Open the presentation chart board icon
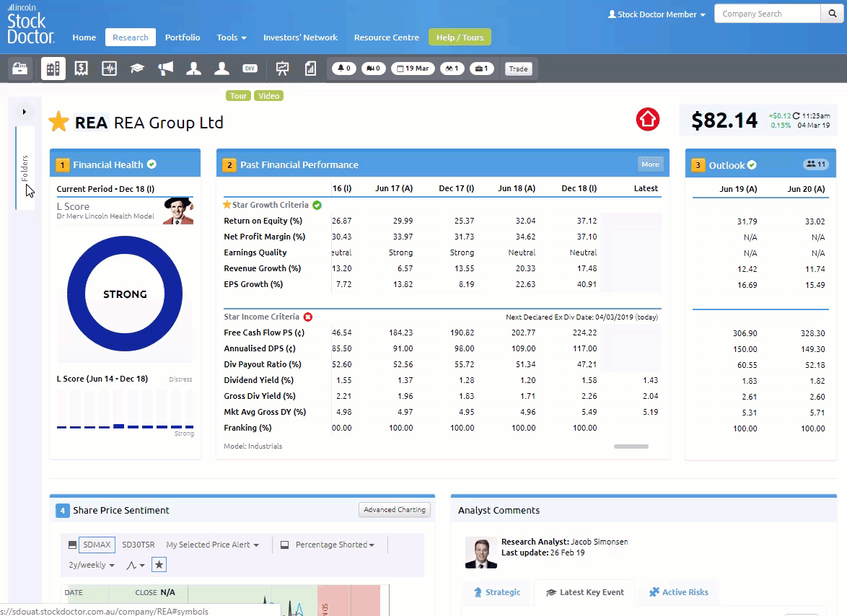The image size is (847, 616). tap(282, 69)
